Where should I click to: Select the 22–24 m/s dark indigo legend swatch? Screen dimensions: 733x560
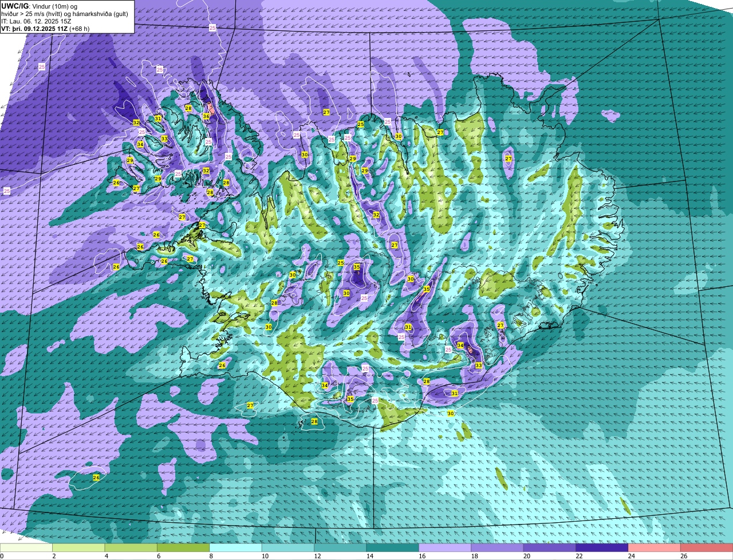click(x=602, y=548)
